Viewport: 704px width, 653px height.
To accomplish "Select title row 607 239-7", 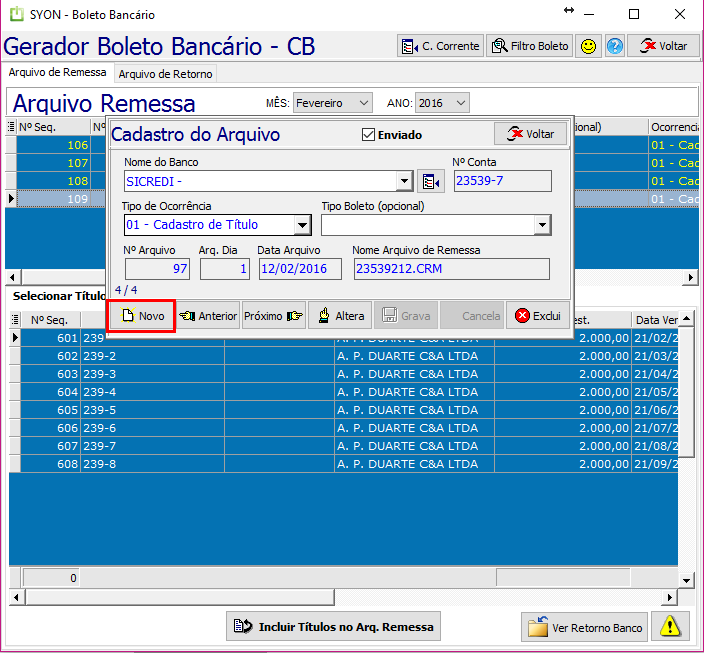I will [x=343, y=446].
